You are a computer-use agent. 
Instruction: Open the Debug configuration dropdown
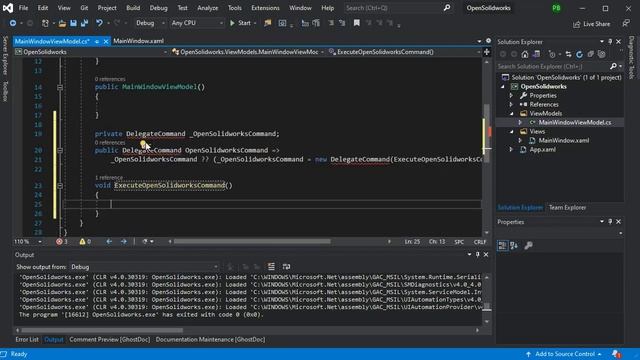tap(150, 23)
